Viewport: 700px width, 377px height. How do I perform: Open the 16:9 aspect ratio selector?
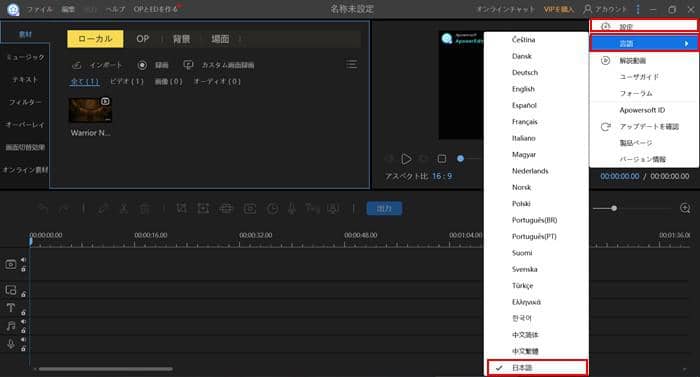click(x=442, y=176)
